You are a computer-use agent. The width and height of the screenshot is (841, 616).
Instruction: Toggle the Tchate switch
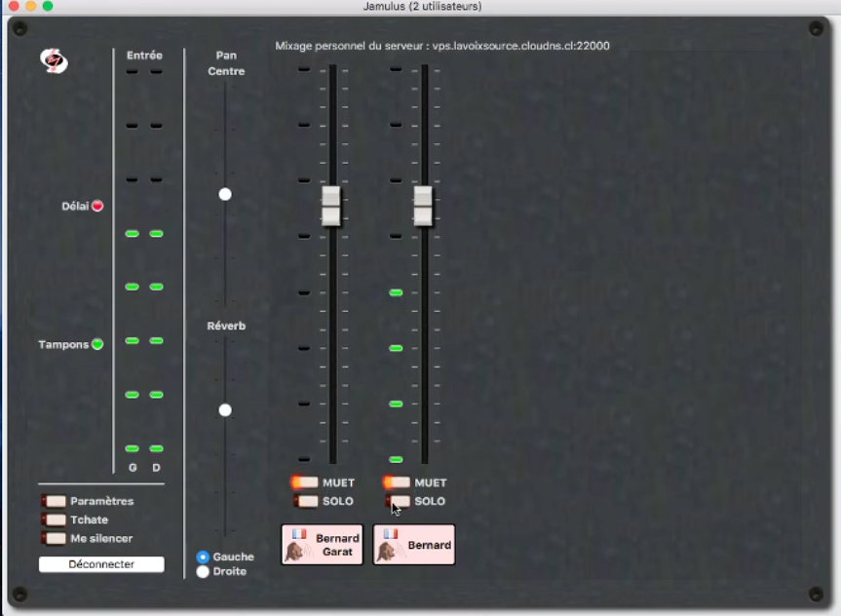54,520
